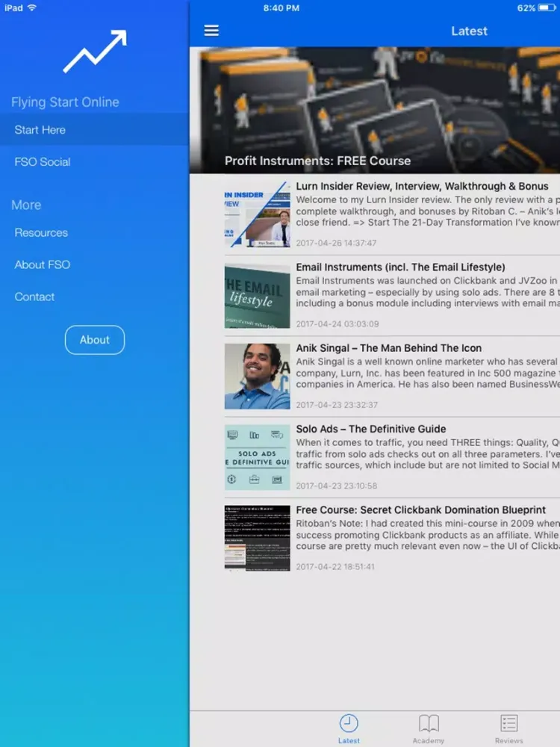Screen dimensions: 560x747
Task: Tap the Solo Ads Definitive Guide thumbnail
Action: coord(257,457)
